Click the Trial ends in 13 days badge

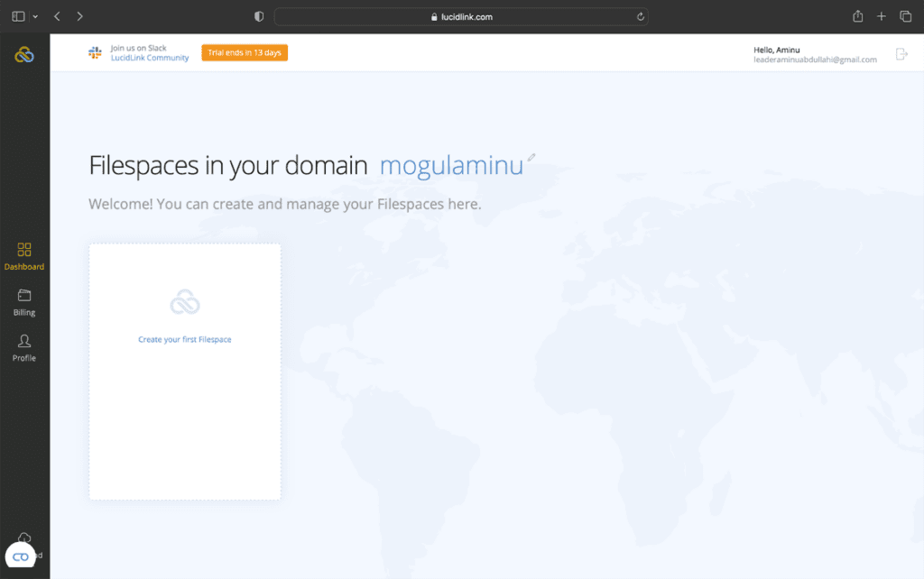click(245, 52)
